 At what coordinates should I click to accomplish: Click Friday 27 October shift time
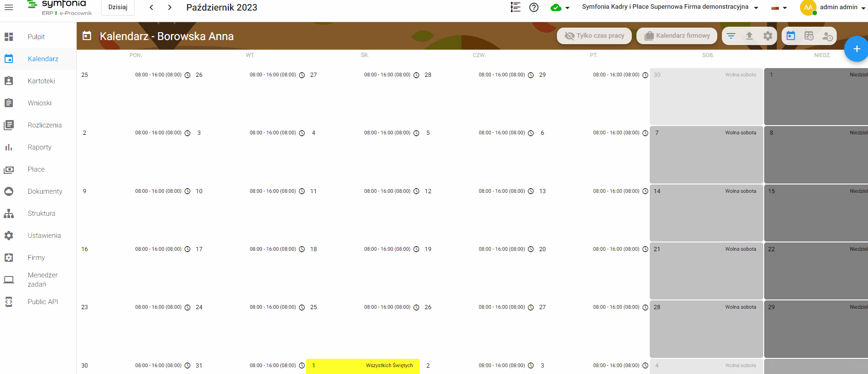click(x=616, y=307)
